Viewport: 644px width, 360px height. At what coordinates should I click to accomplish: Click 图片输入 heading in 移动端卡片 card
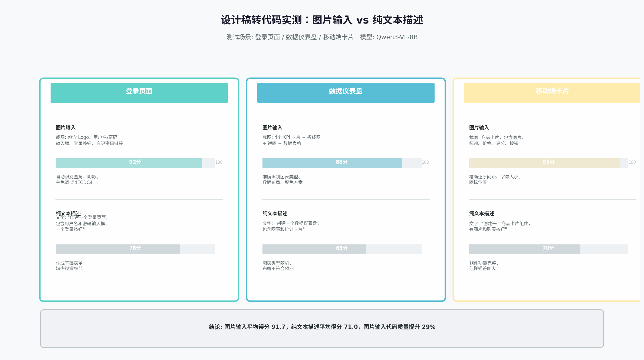tap(479, 127)
